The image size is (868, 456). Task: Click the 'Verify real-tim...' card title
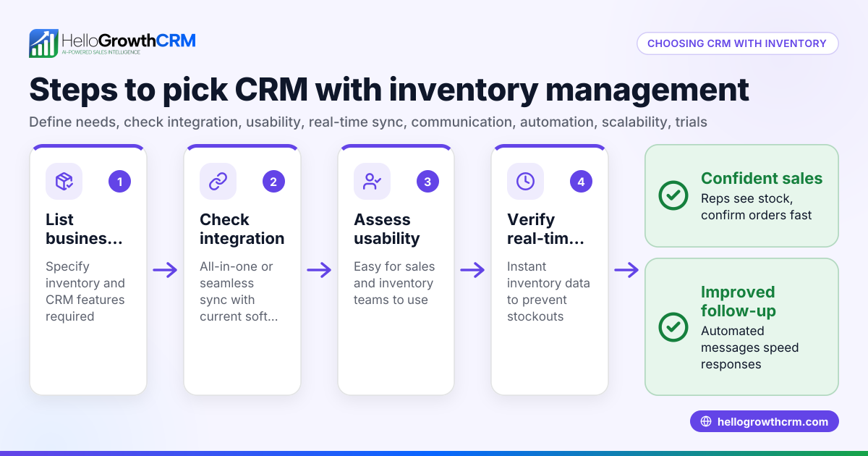(x=545, y=229)
